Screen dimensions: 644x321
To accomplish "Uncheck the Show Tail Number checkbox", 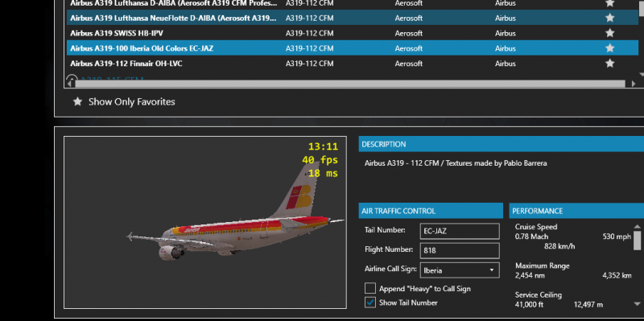I will click(370, 302).
